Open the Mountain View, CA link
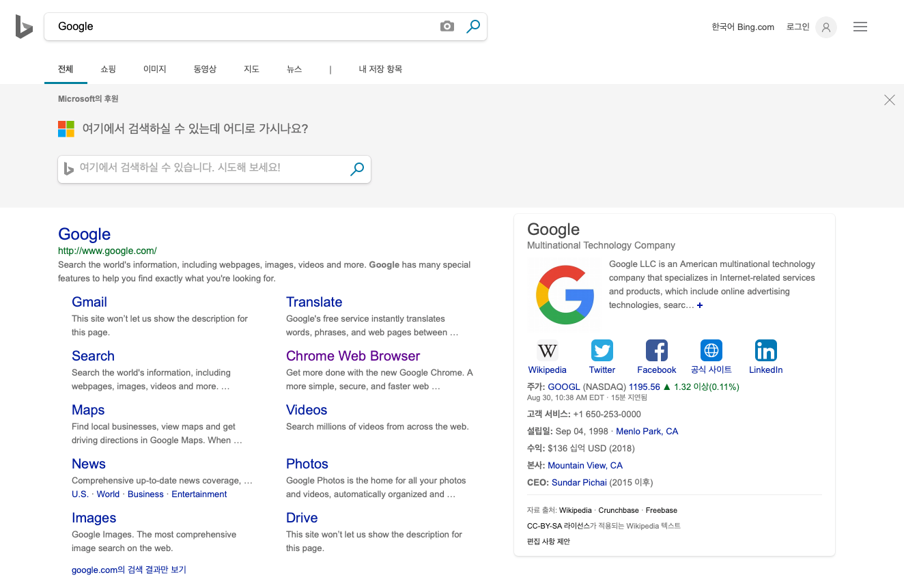The height and width of the screenshot is (588, 904). 585,466
